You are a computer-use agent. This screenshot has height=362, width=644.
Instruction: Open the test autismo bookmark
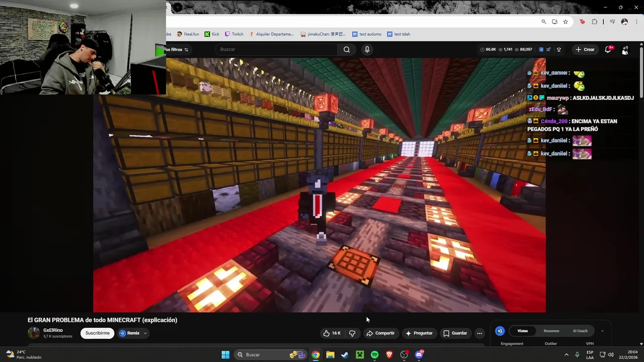pos(367,34)
